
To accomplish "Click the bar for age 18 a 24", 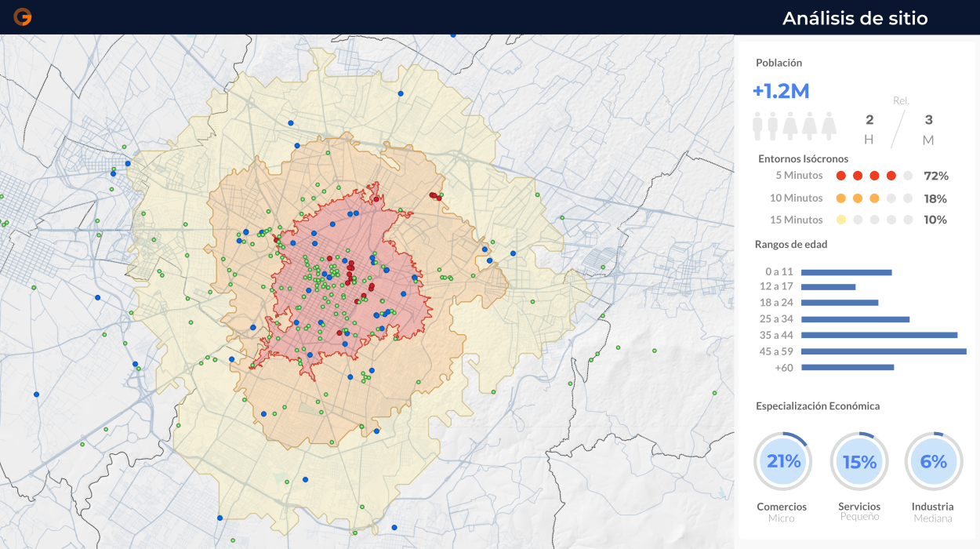I will pos(840,303).
